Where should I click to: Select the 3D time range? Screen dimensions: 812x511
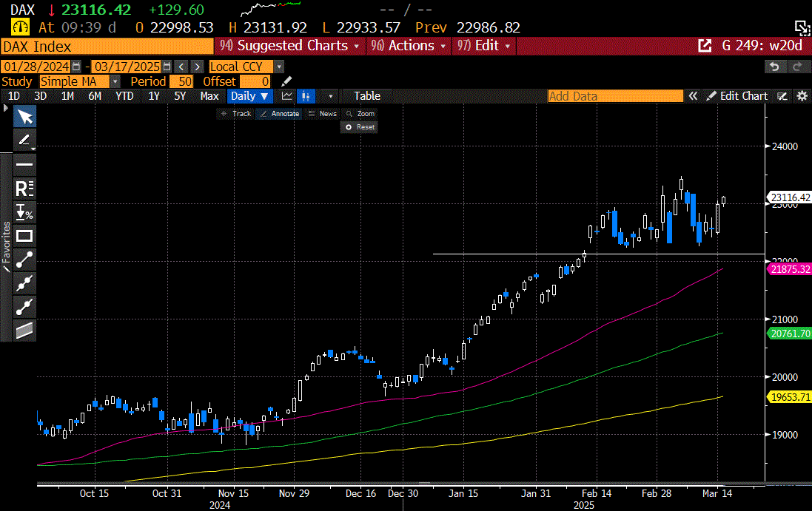pos(41,95)
